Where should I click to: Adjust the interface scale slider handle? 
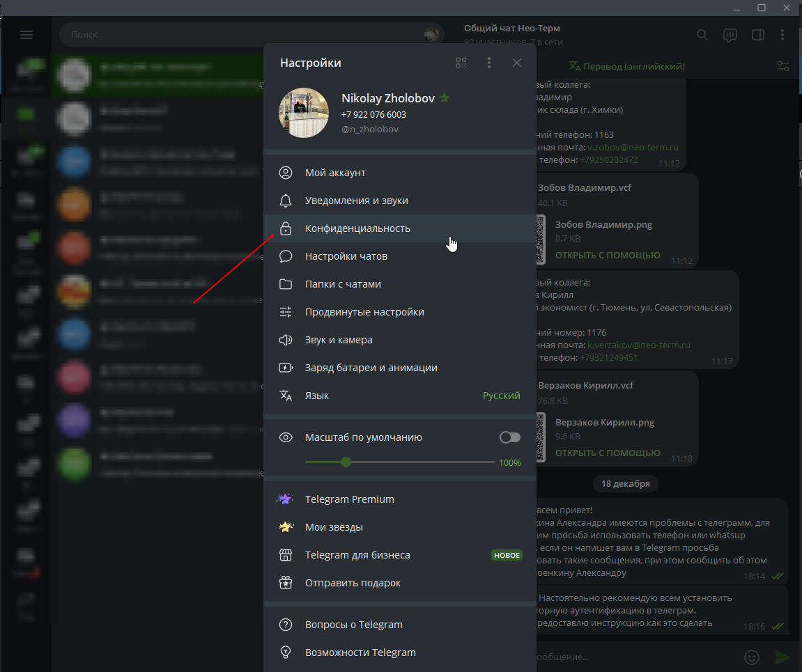tap(346, 462)
